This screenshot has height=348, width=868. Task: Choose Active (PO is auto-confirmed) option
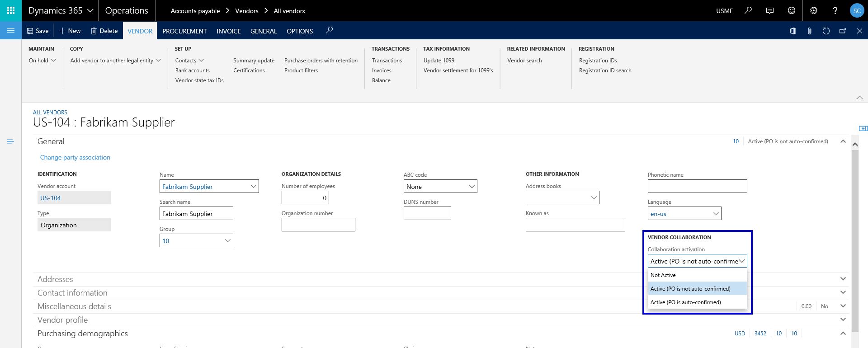[697, 302]
